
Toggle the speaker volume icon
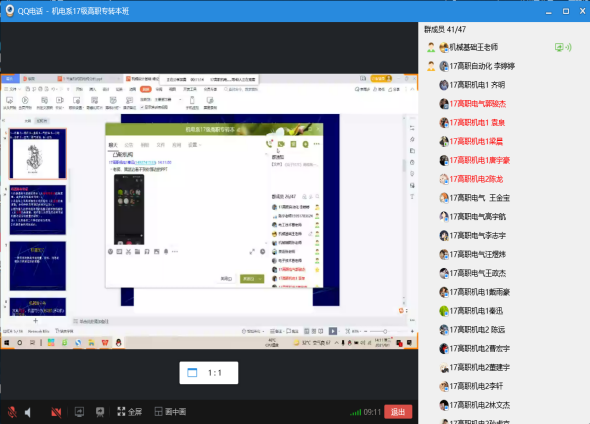[x=28, y=412]
